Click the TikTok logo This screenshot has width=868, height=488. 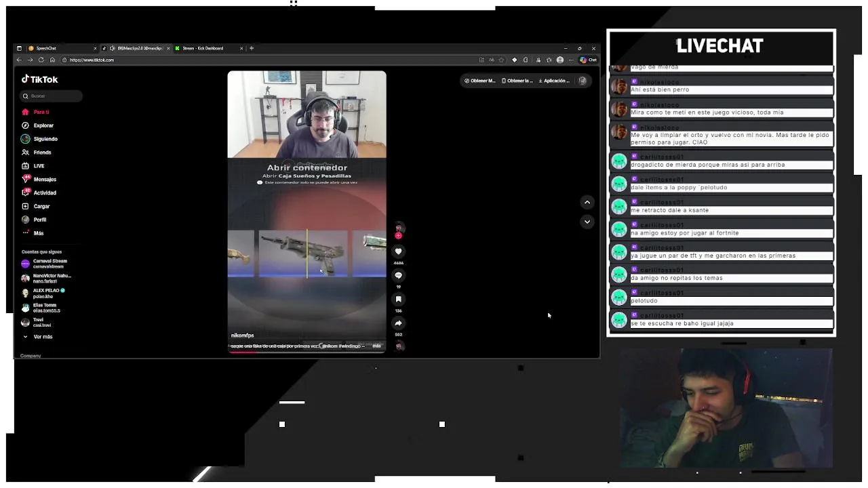coord(39,79)
